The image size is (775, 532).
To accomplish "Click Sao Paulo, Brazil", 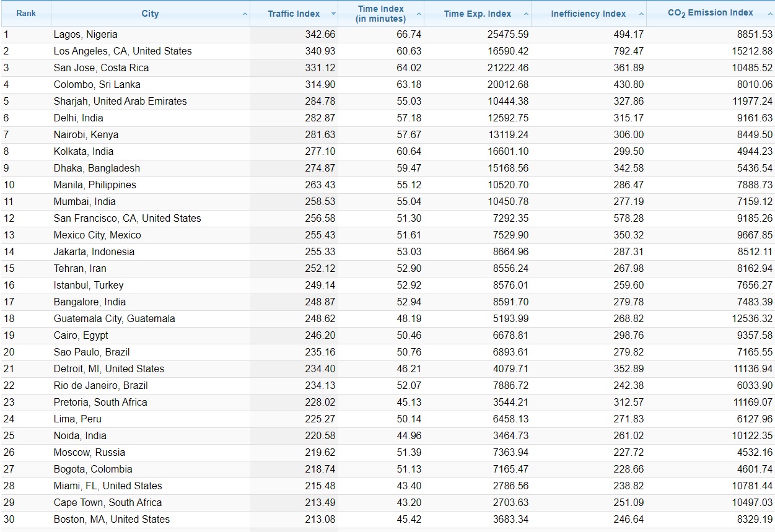I will (x=92, y=352).
